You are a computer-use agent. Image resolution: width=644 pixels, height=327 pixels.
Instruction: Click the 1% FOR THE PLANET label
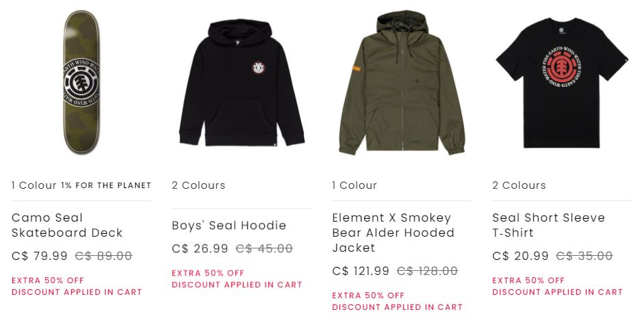point(106,185)
